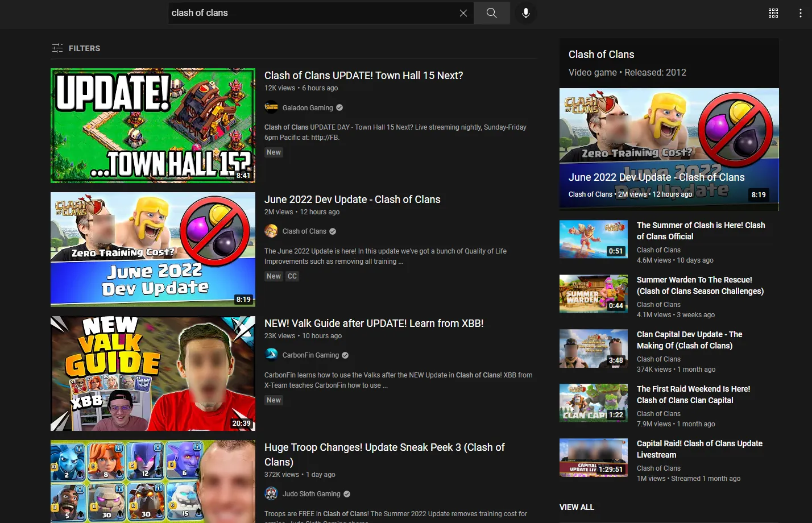
Task: Open 'Summer Warden To The Rescue!' title
Action: click(x=700, y=285)
